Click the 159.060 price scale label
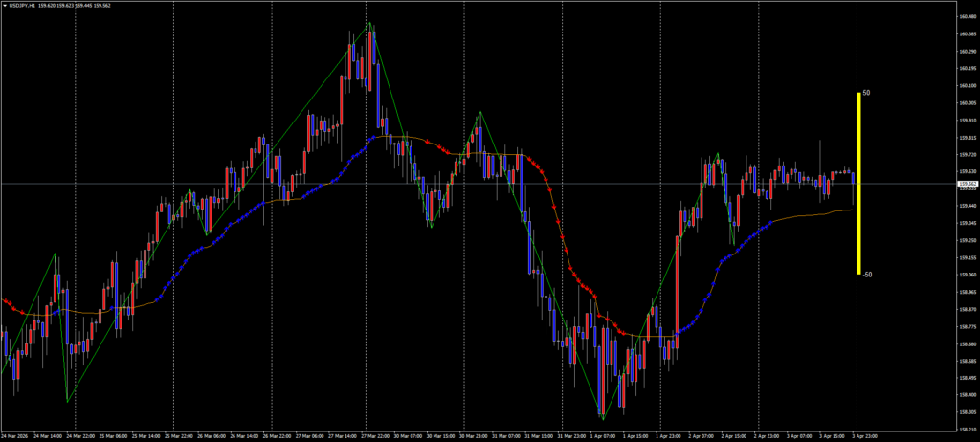The height and width of the screenshot is (442, 980). (967, 275)
